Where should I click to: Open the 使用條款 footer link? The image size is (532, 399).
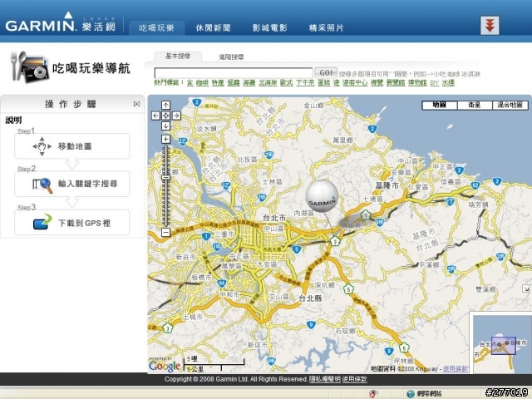(x=355, y=379)
